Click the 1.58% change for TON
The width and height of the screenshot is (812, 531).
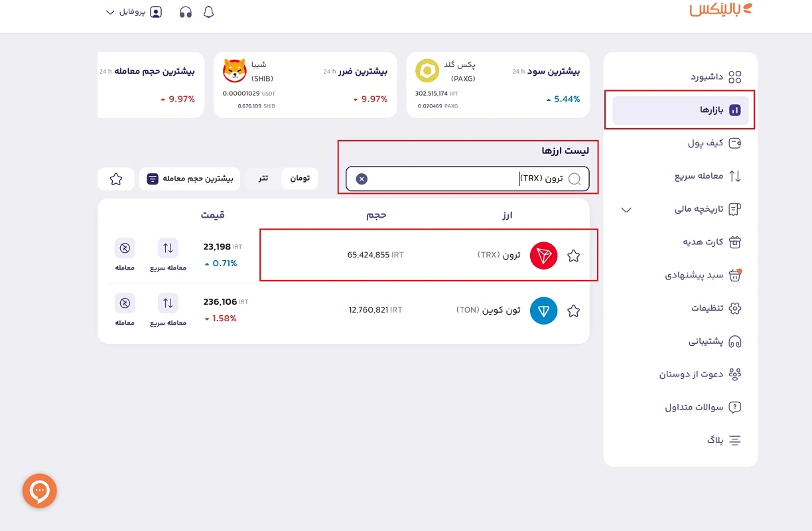click(220, 319)
